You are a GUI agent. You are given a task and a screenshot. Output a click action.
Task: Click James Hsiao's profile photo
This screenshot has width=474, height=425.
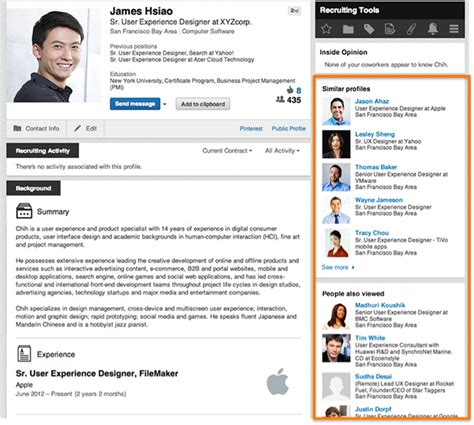click(x=53, y=55)
